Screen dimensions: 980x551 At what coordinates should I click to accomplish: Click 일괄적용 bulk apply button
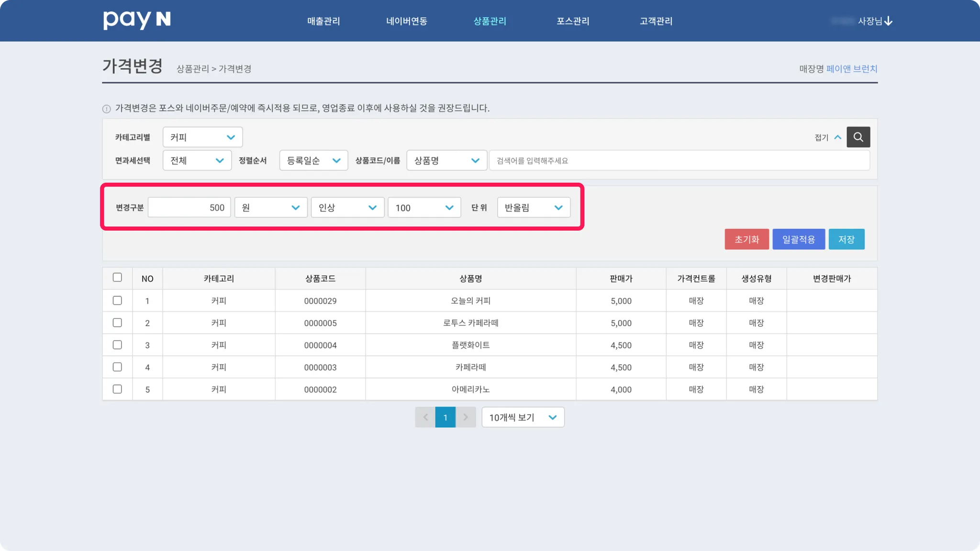798,239
